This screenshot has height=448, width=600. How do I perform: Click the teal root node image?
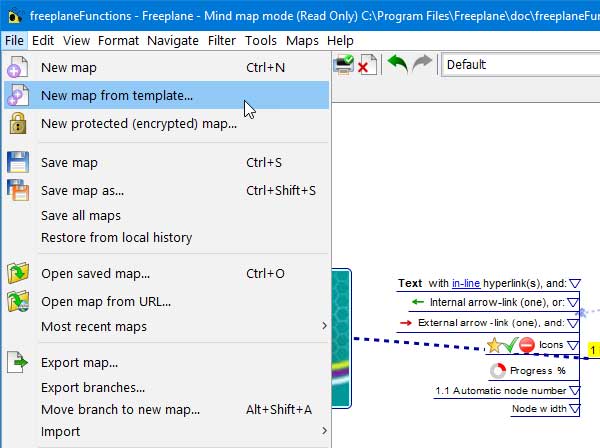coord(341,338)
